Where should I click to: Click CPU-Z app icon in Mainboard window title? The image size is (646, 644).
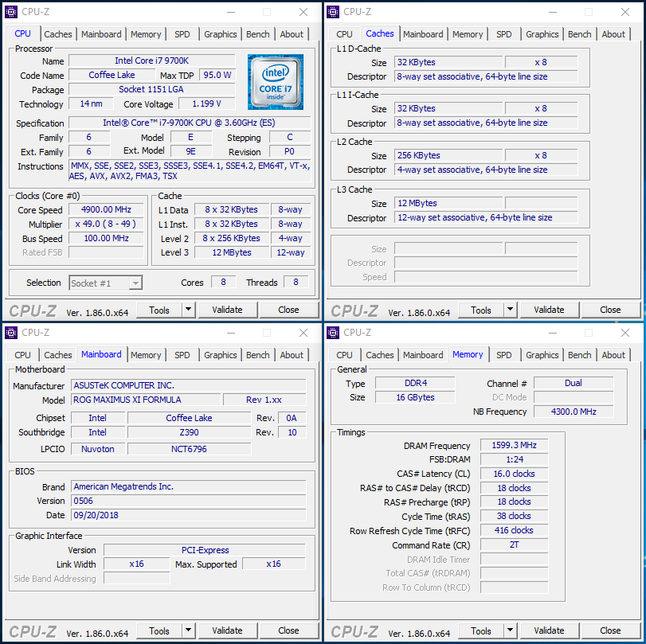coord(11,333)
